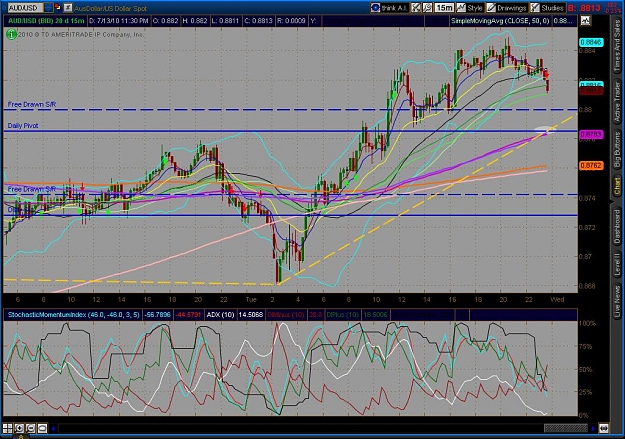This screenshot has width=625, height=439.
Task: Click the left scroll arrow of time scrollbar
Action: click(x=53, y=429)
